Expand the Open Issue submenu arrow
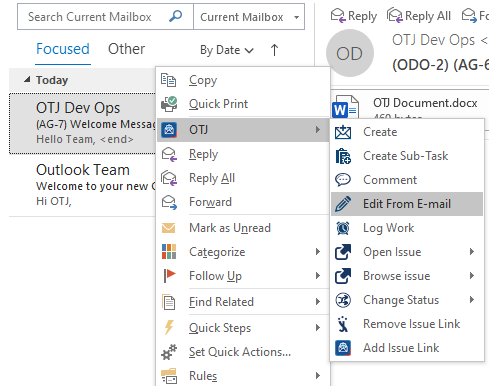The image size is (489, 386). (x=472, y=252)
